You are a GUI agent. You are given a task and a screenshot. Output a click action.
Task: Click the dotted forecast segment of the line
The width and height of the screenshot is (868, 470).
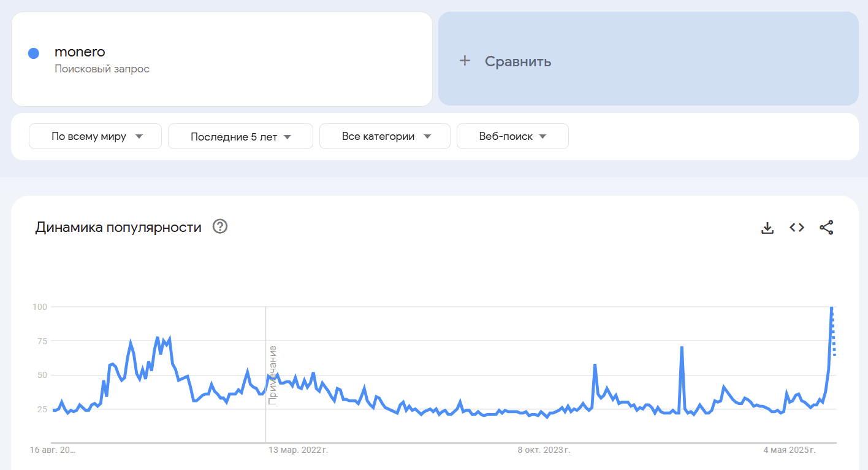coord(834,331)
